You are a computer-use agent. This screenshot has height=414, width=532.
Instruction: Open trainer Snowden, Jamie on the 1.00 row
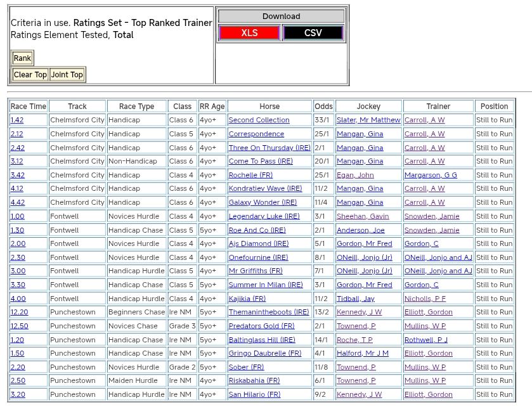[x=432, y=216]
